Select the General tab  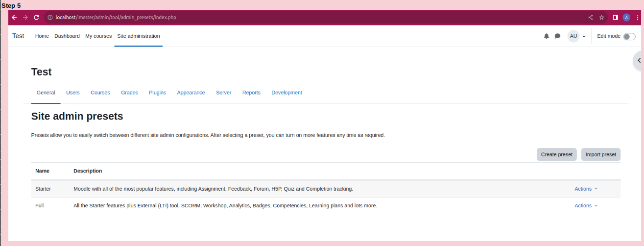tap(46, 92)
